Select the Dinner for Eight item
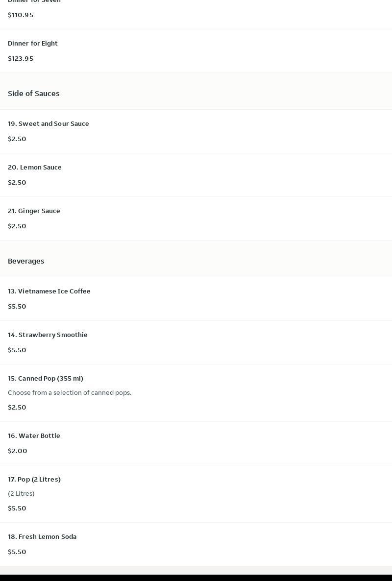The height and width of the screenshot is (581, 392). (196, 51)
